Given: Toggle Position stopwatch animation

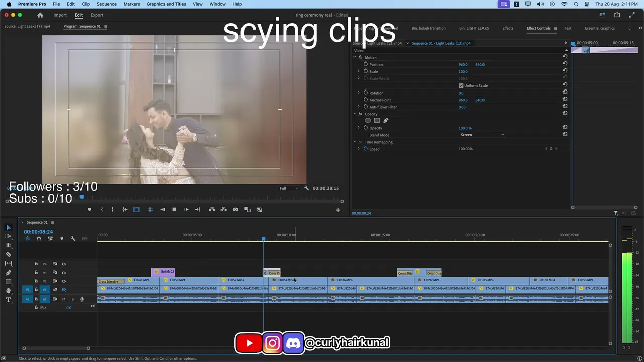Looking at the screenshot, I should [x=366, y=64].
